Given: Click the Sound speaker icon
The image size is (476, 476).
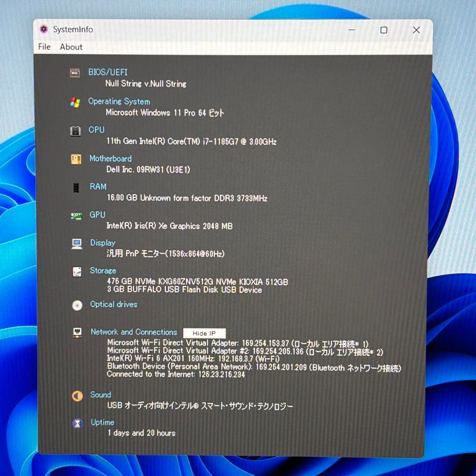Looking at the screenshot, I should pyautogui.click(x=78, y=396).
